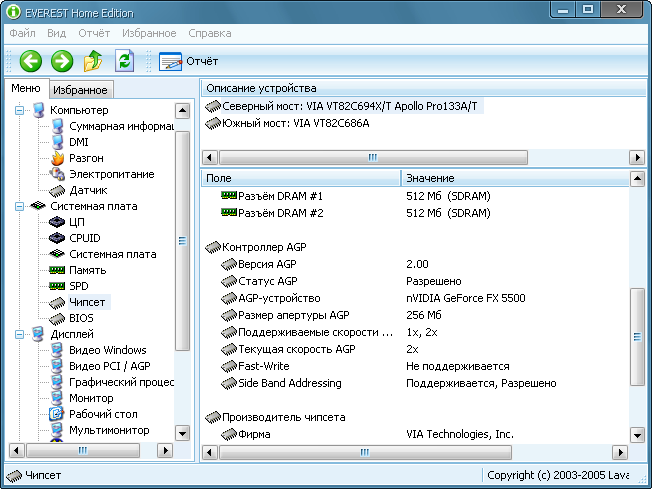Viewport: 652px width, 489px height.
Task: Switch to the Избранное tab in sidebar
Action: [x=80, y=90]
